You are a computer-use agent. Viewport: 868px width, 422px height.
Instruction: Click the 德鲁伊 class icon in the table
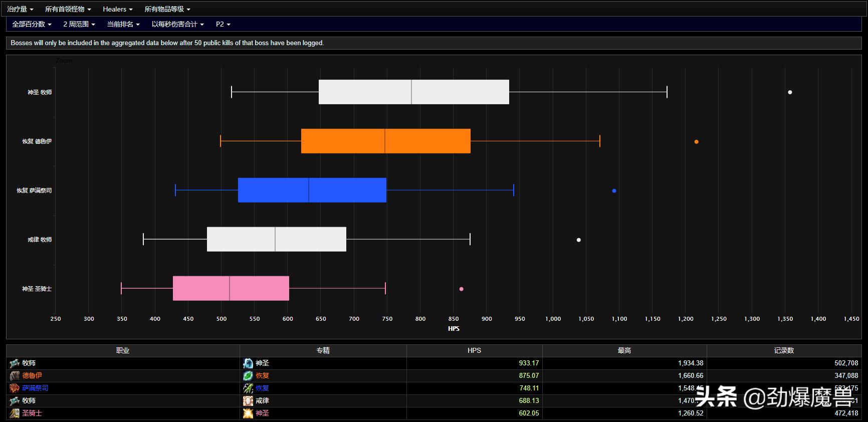(15, 376)
